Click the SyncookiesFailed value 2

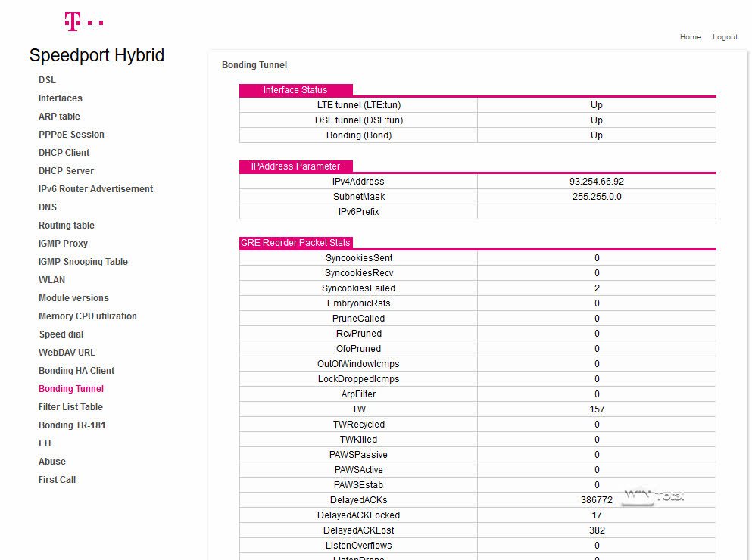click(597, 288)
